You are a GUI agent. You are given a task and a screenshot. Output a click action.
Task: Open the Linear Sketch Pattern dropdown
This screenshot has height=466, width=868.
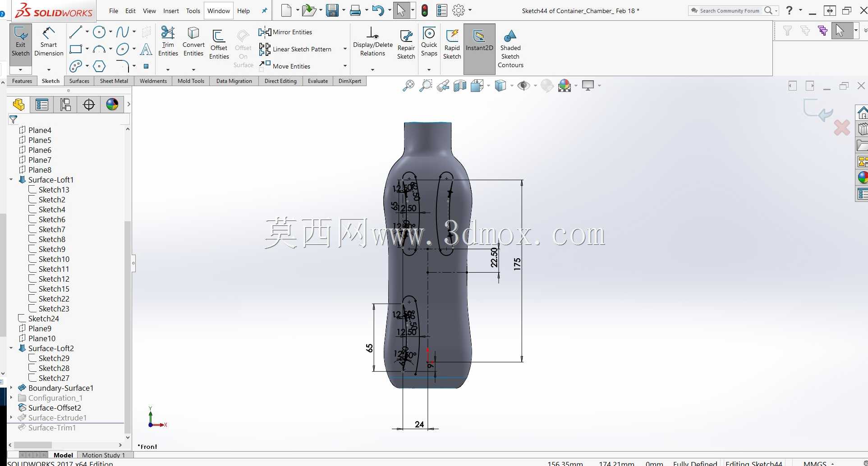click(345, 49)
